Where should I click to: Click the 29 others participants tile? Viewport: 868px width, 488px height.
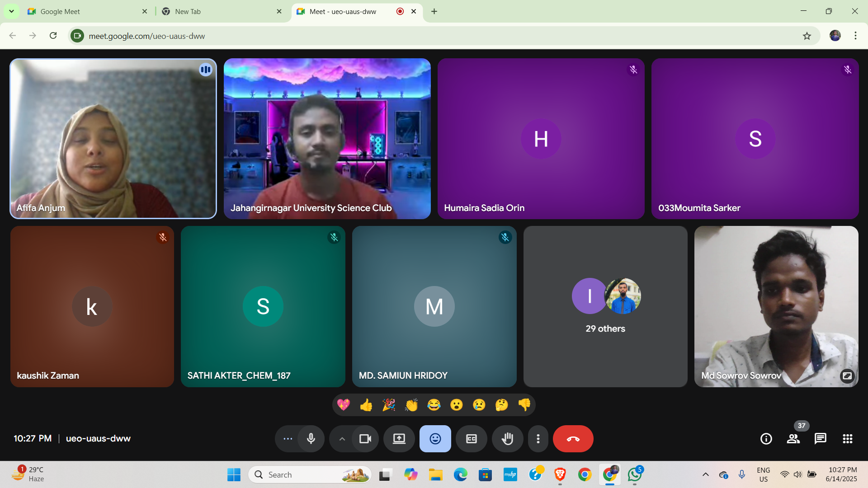point(605,306)
